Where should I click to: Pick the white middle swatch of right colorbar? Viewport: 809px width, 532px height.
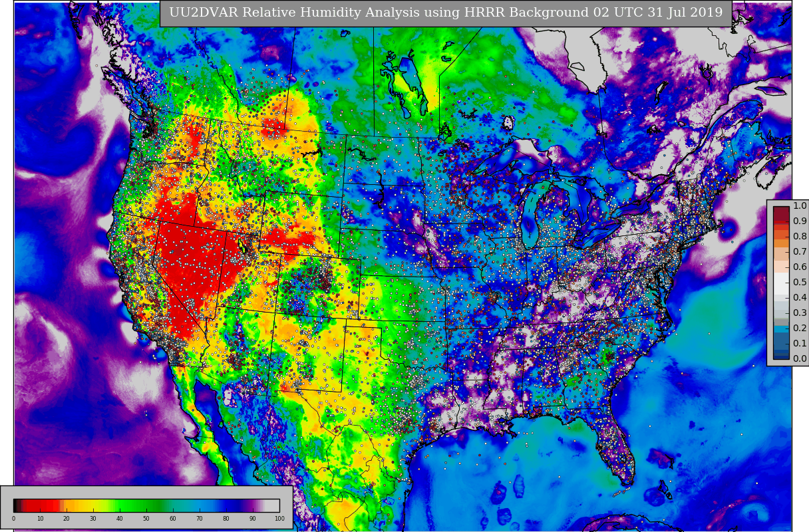tap(781, 283)
